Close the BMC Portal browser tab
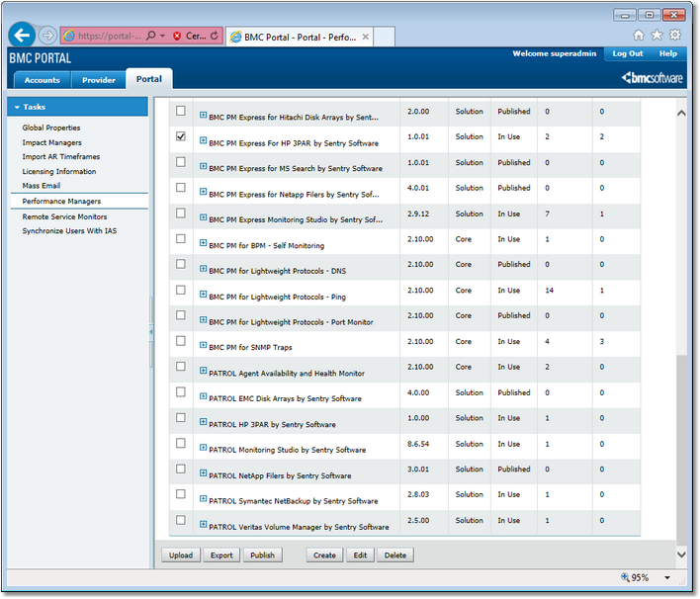The image size is (700, 599). 365,37
